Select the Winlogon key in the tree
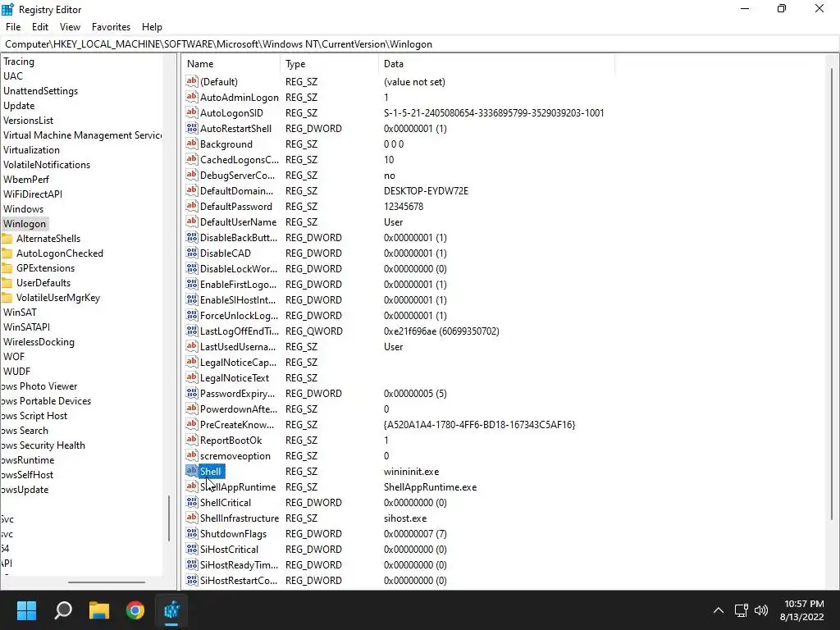This screenshot has height=630, width=840. point(25,224)
